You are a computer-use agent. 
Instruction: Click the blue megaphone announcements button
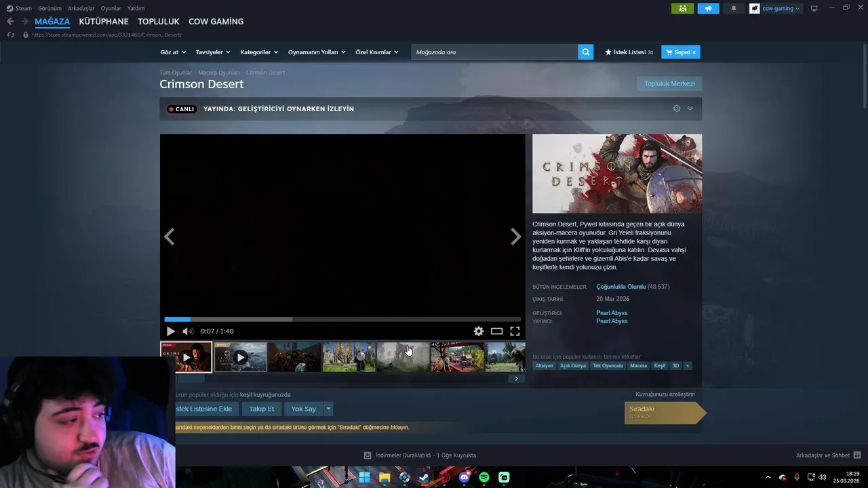(707, 9)
